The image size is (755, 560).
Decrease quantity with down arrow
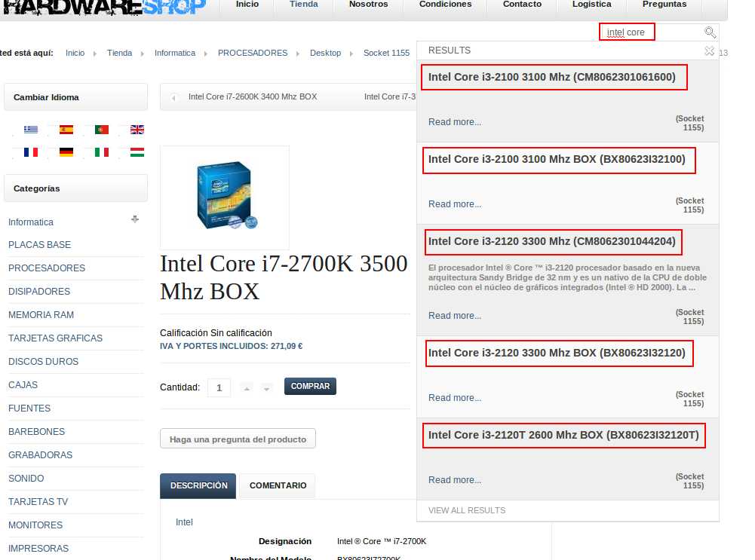point(266,388)
